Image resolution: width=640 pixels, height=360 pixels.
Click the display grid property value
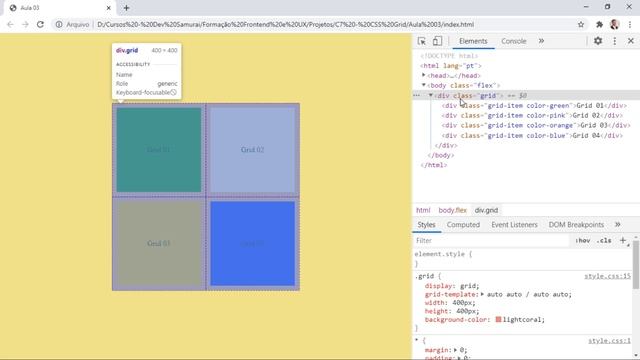pyautogui.click(x=469, y=286)
